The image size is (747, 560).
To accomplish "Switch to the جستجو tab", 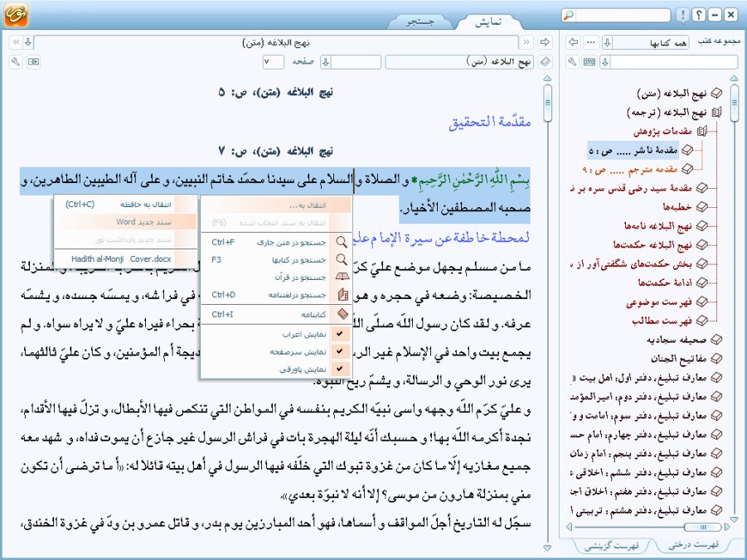I will (420, 22).
